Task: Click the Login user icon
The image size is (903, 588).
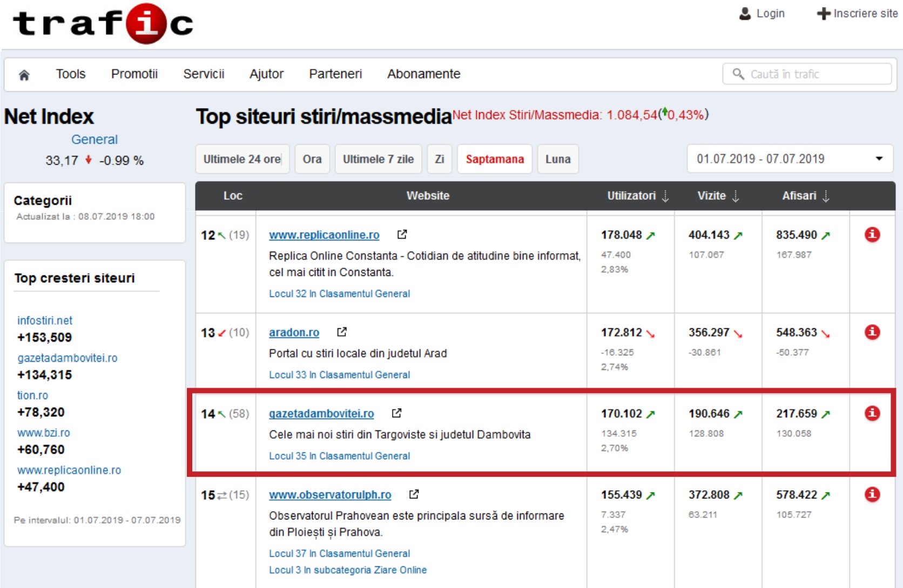Action: point(745,13)
